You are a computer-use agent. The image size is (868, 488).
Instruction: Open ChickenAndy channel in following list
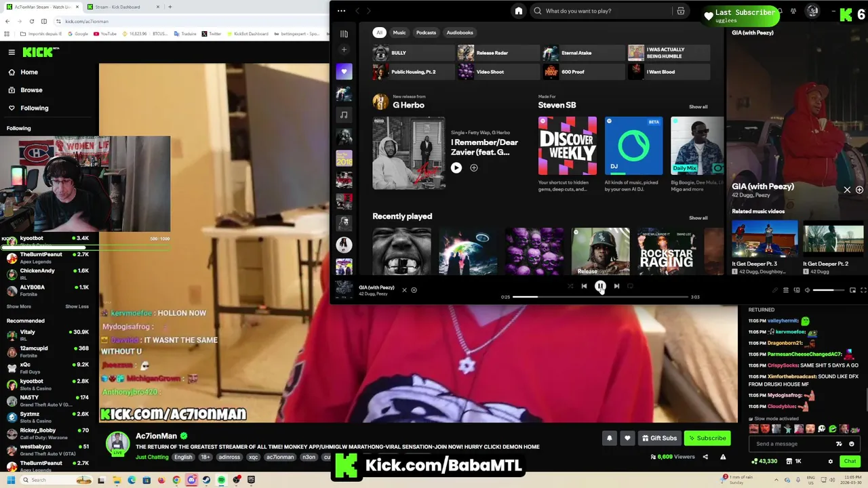coord(47,273)
